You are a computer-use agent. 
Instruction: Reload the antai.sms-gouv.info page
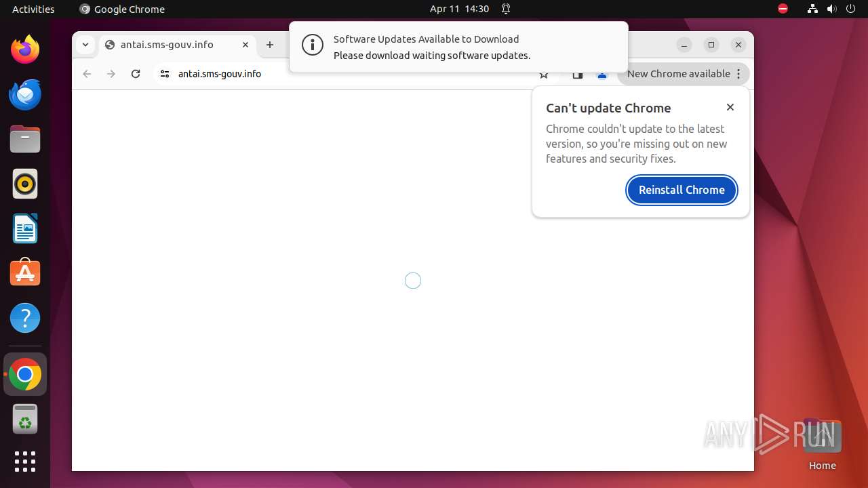click(x=136, y=74)
